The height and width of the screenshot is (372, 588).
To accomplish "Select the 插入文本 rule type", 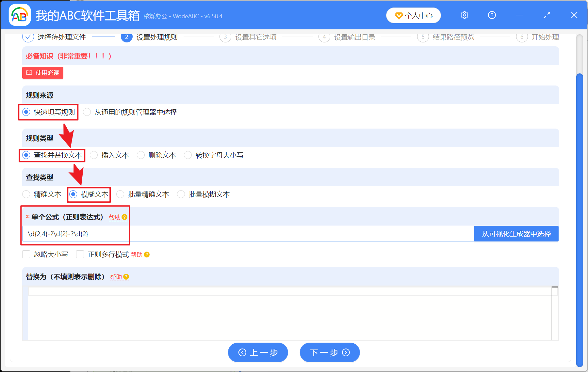I will click(x=94, y=155).
